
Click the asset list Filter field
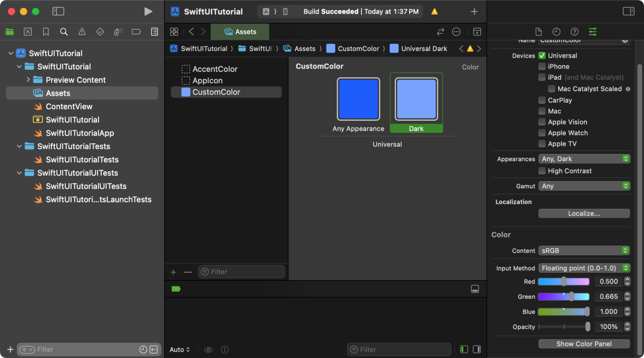241,272
